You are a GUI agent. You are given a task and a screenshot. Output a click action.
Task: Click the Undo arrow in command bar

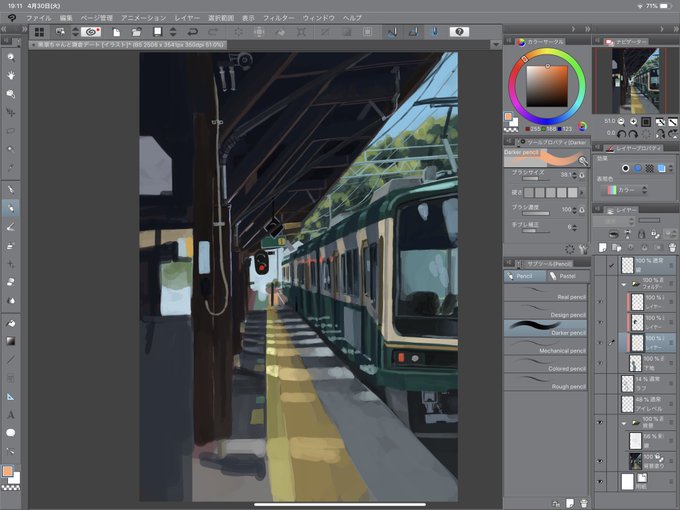tap(193, 32)
